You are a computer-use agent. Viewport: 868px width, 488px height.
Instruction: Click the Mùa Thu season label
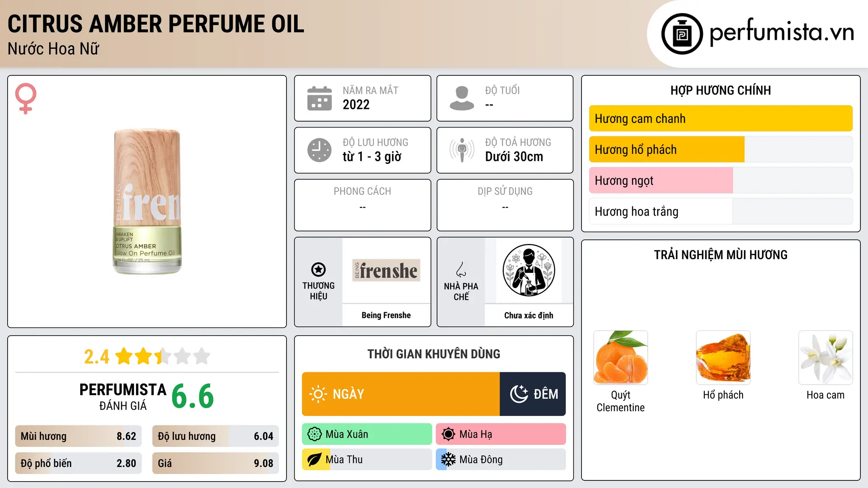pos(344,460)
